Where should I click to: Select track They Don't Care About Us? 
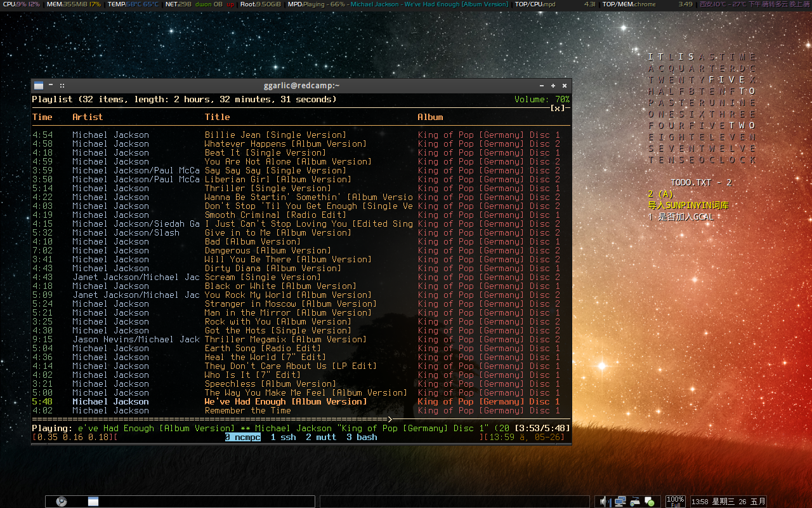pos(291,366)
